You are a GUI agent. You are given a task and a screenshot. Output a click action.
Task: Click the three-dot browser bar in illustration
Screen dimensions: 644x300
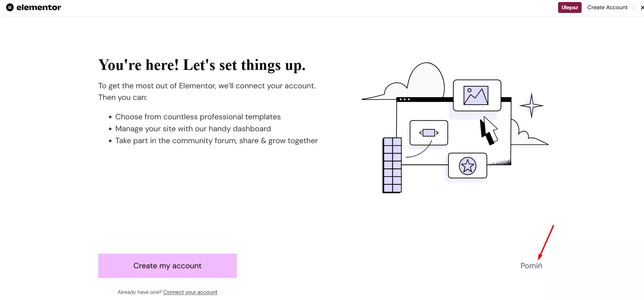pyautogui.click(x=404, y=100)
